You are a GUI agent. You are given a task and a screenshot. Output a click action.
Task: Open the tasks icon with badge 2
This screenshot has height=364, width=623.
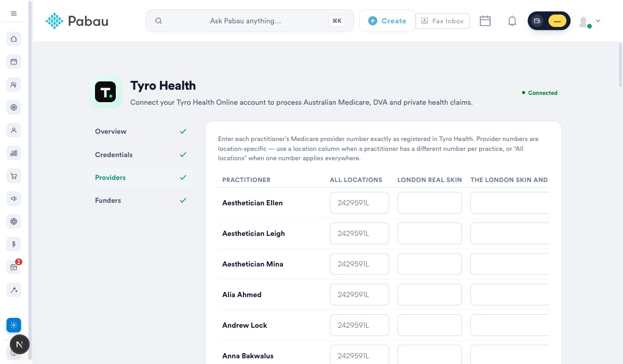point(14,267)
